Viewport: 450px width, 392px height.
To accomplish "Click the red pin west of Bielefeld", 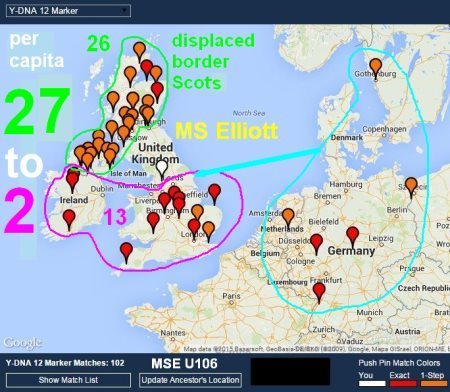I will [316, 244].
